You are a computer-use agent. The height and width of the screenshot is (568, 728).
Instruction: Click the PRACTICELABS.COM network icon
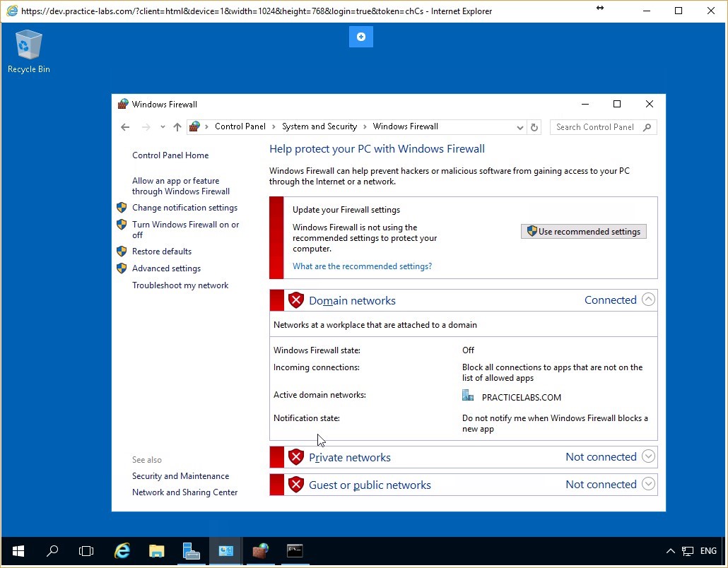[468, 396]
